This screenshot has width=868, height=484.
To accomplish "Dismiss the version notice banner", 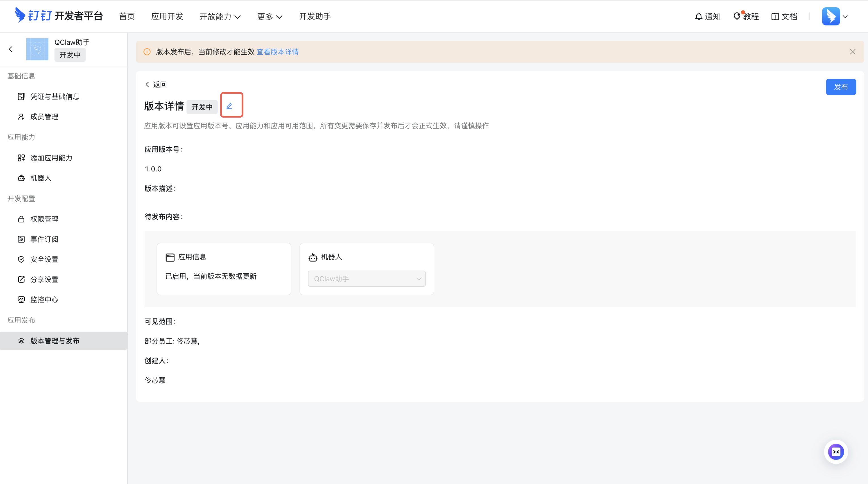I will [x=852, y=51].
